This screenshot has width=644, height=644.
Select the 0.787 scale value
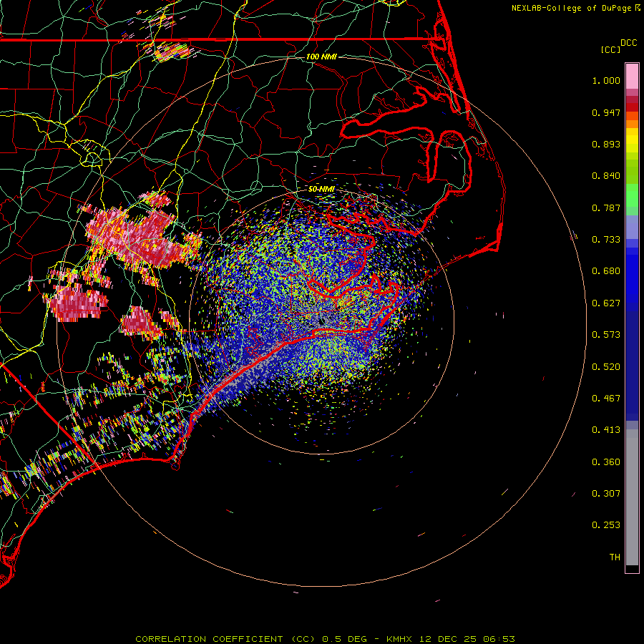pos(606,208)
